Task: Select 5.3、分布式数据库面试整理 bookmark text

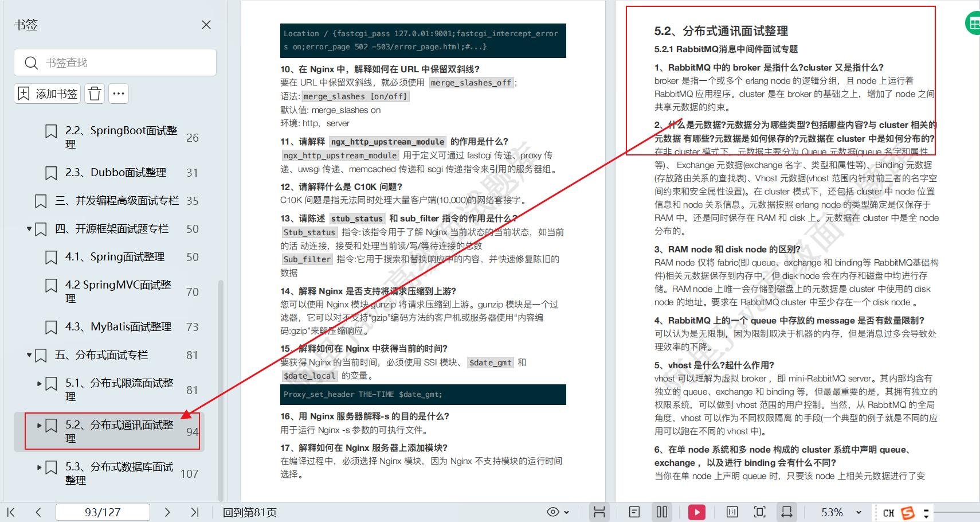Action: click(x=119, y=473)
